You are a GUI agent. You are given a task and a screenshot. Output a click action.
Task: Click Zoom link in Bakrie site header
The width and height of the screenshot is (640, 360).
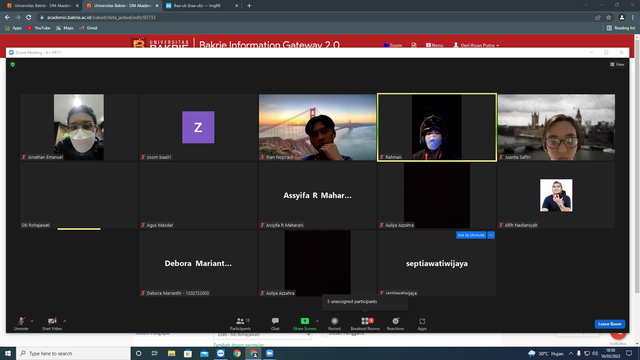point(393,45)
